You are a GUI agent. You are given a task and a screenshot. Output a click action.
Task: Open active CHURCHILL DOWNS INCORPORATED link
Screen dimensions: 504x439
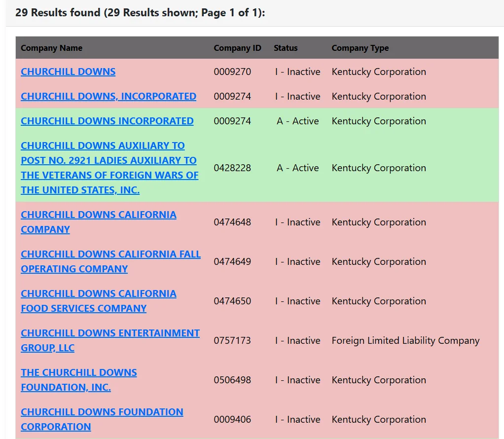[x=107, y=121]
